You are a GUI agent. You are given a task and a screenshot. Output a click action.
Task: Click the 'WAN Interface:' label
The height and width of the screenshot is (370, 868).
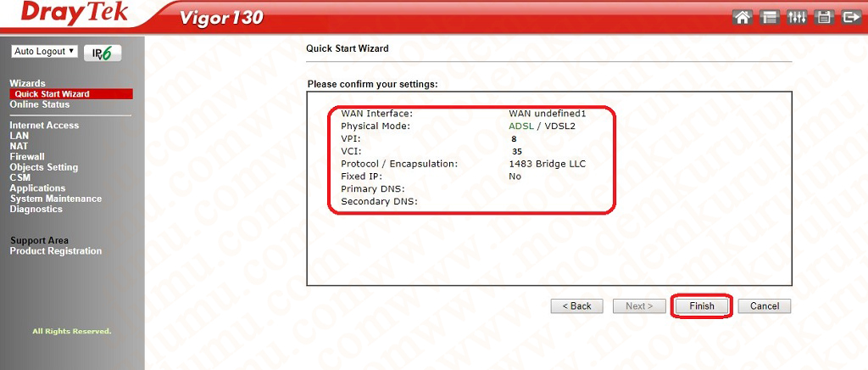coord(377,114)
